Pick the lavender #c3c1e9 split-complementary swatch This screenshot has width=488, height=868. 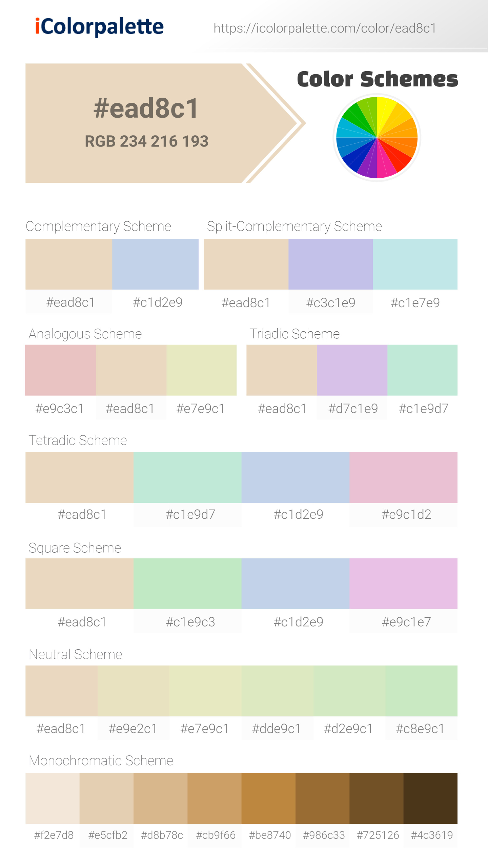(330, 264)
